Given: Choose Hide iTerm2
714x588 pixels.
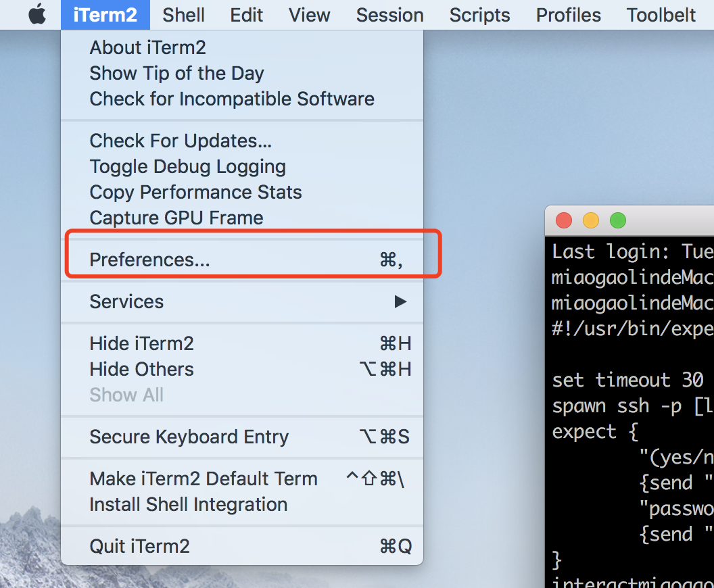Looking at the screenshot, I should click(242, 343).
